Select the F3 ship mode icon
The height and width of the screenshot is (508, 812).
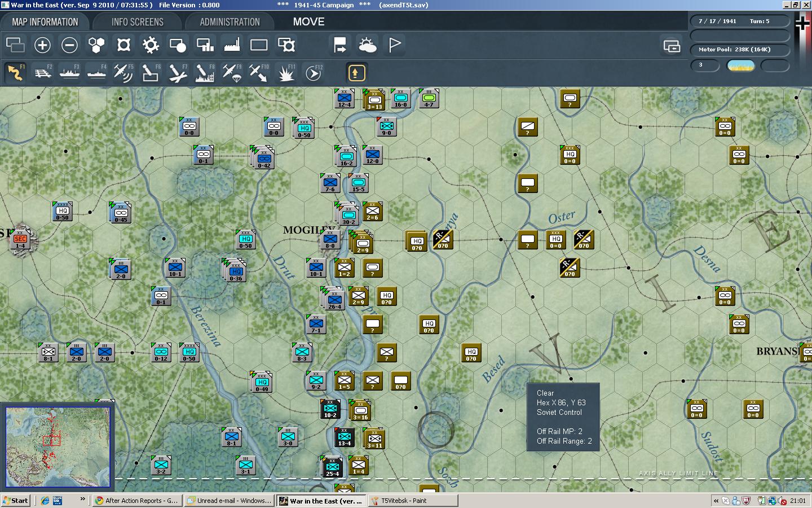point(69,73)
